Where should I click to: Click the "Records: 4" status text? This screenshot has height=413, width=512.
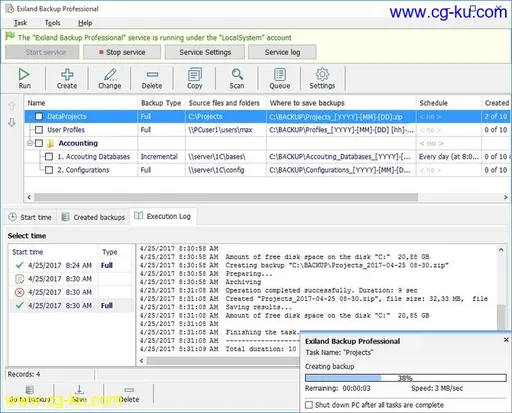[24, 374]
